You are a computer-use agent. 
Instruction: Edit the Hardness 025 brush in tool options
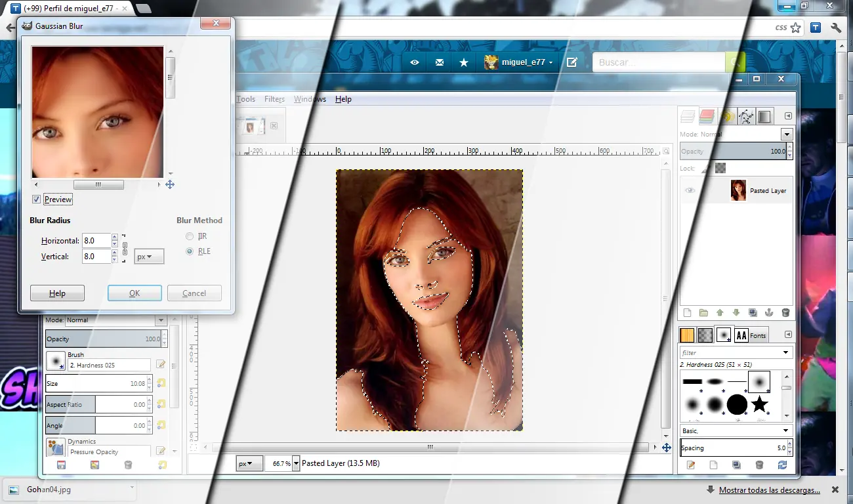click(161, 365)
